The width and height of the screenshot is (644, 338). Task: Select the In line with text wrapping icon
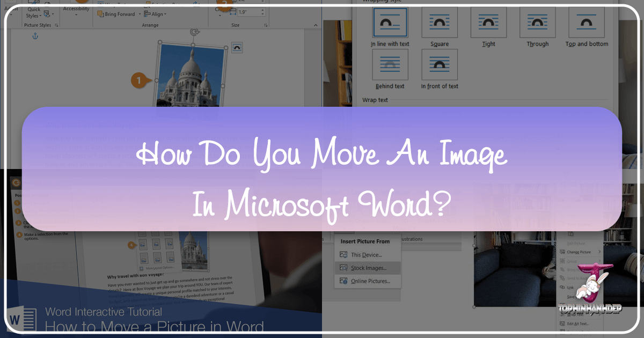tap(390, 23)
